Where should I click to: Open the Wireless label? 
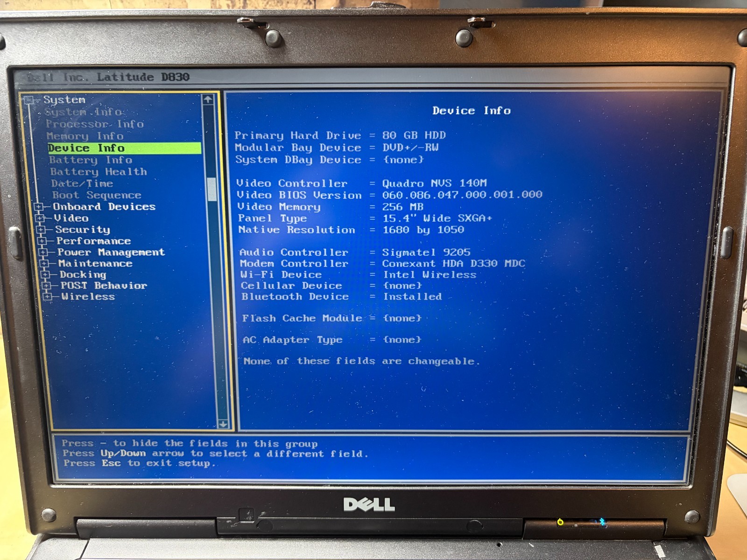88,296
